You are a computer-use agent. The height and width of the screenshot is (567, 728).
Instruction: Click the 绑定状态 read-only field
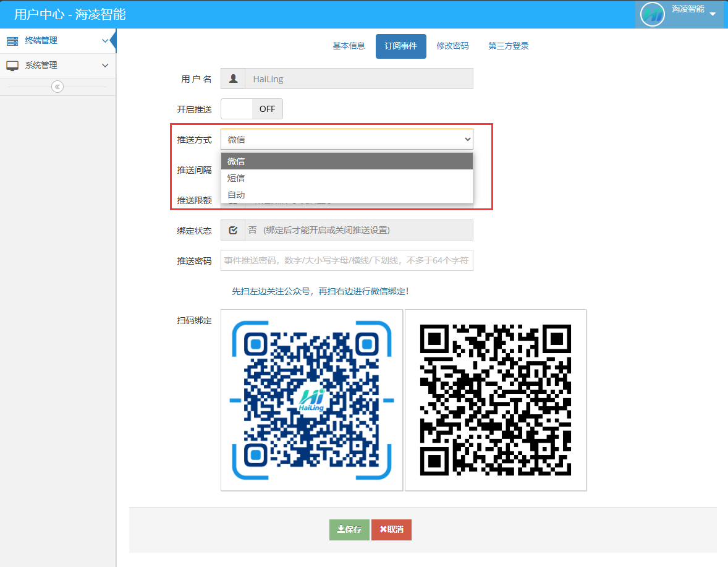click(x=359, y=231)
